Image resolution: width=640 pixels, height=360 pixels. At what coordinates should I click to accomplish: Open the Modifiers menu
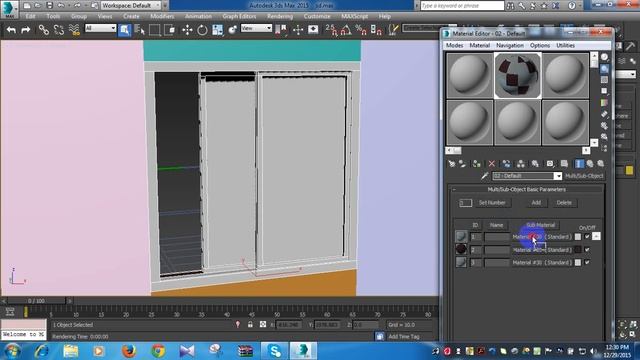click(162, 16)
